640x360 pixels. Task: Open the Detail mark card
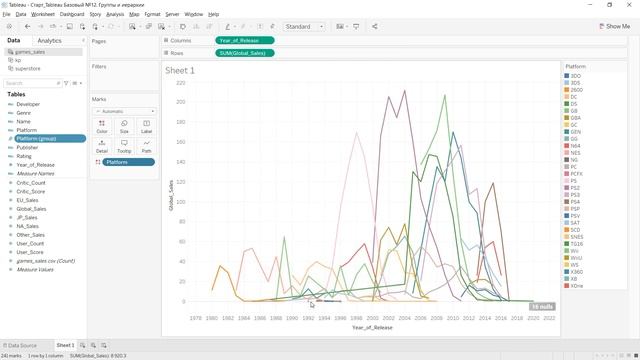[102, 146]
